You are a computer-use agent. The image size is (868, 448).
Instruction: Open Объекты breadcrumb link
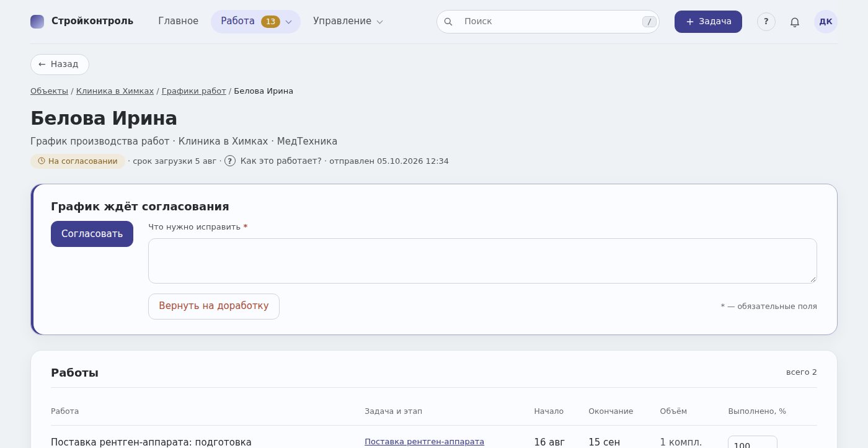click(49, 91)
